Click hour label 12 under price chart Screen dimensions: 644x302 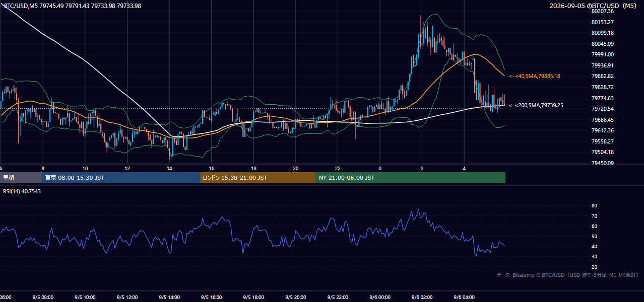coord(127,168)
